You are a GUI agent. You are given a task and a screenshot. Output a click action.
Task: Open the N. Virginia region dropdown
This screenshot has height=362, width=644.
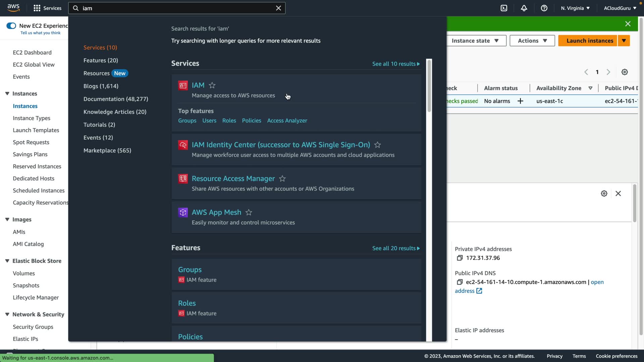pos(575,8)
